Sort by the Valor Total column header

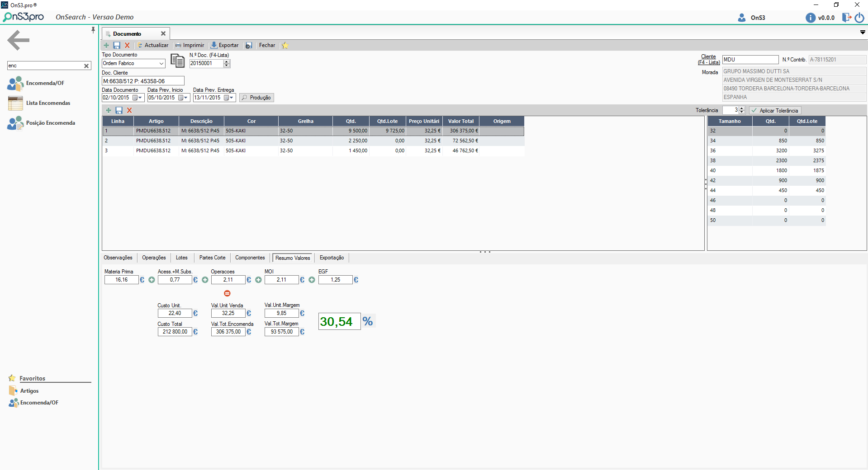(x=461, y=121)
